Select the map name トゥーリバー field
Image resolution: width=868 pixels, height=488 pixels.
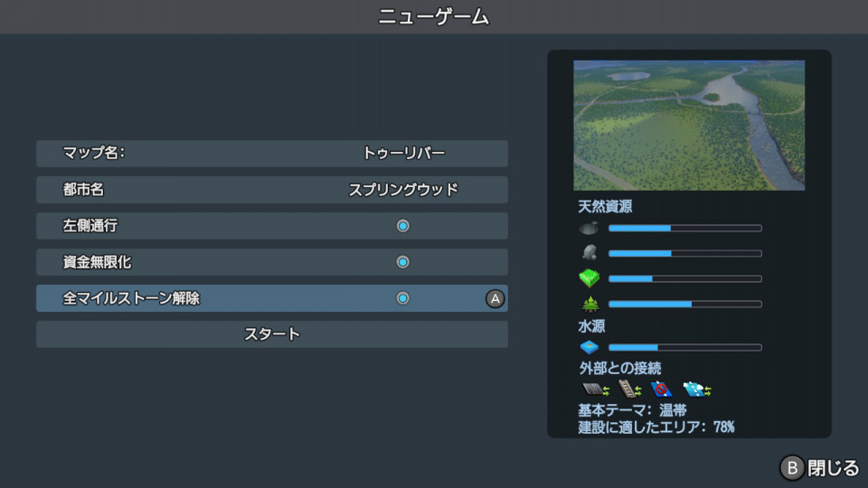(x=272, y=154)
